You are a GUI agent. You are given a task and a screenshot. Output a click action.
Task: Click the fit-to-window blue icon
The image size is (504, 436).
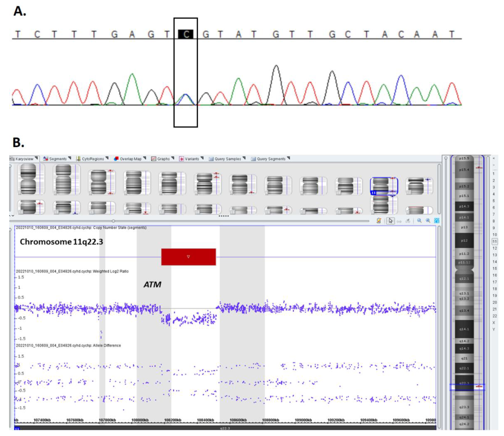point(437,221)
